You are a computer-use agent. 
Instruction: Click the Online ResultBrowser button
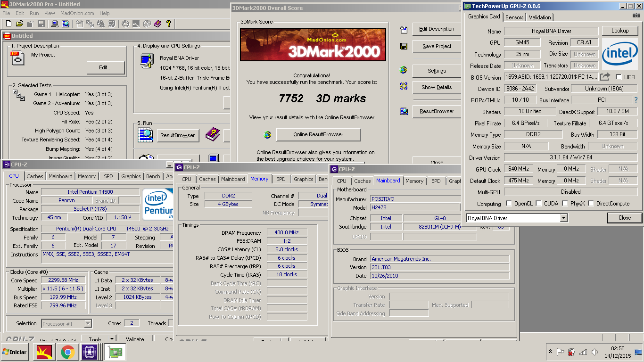318,135
